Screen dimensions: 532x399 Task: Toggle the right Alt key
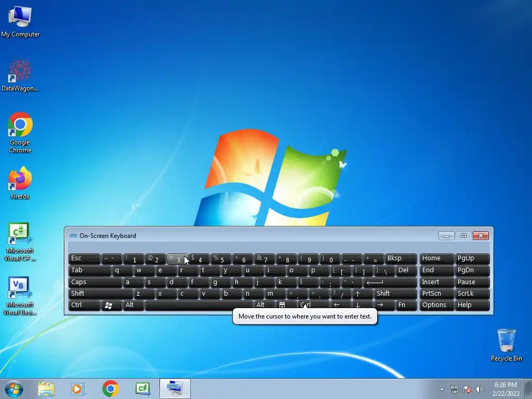(264, 305)
